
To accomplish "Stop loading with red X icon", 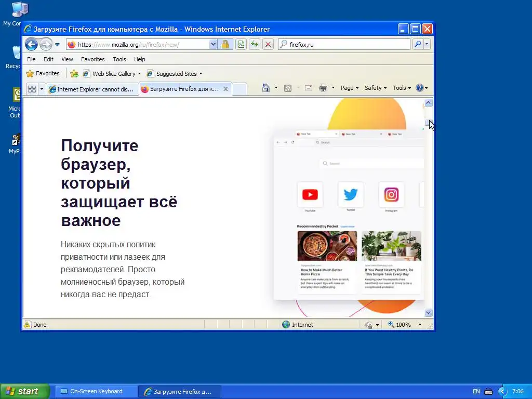I will (x=268, y=45).
